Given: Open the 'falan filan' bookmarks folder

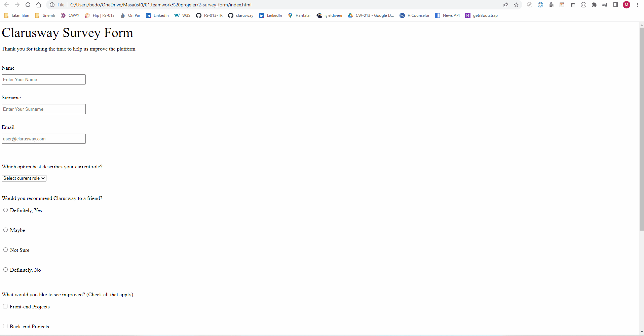Looking at the screenshot, I should (x=16, y=15).
